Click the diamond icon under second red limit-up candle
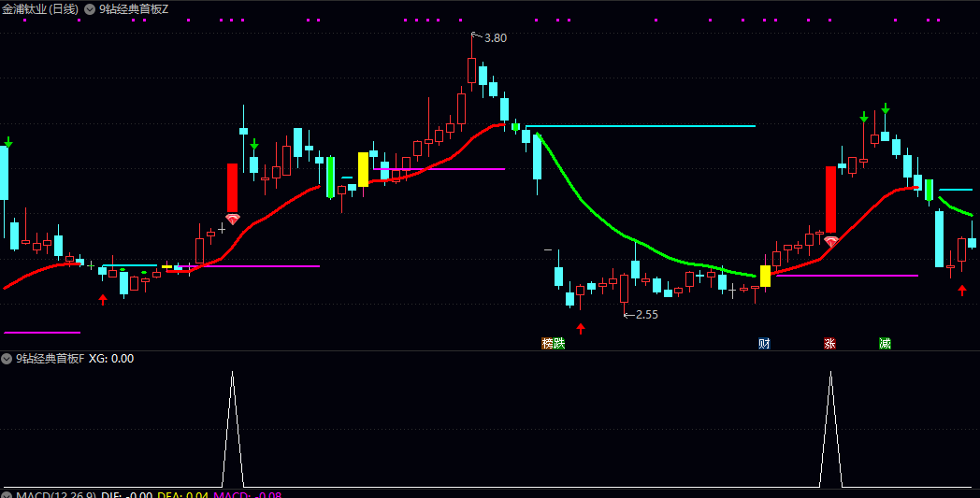 coord(830,241)
